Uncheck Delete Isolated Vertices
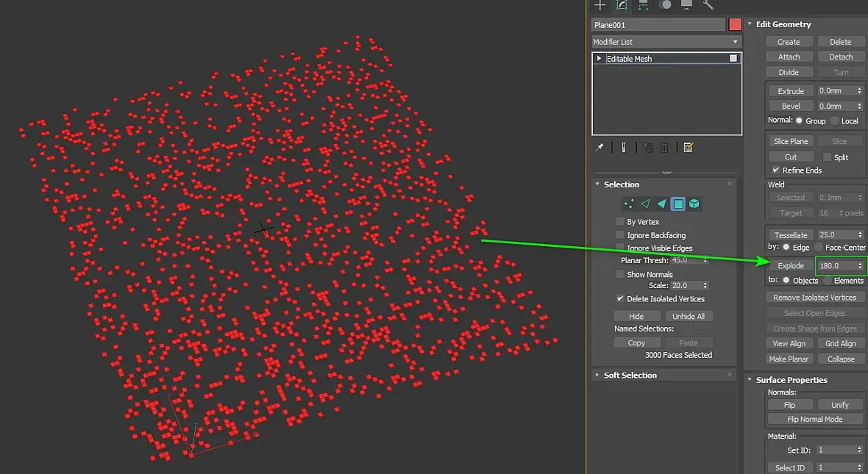The image size is (868, 474). (x=620, y=299)
